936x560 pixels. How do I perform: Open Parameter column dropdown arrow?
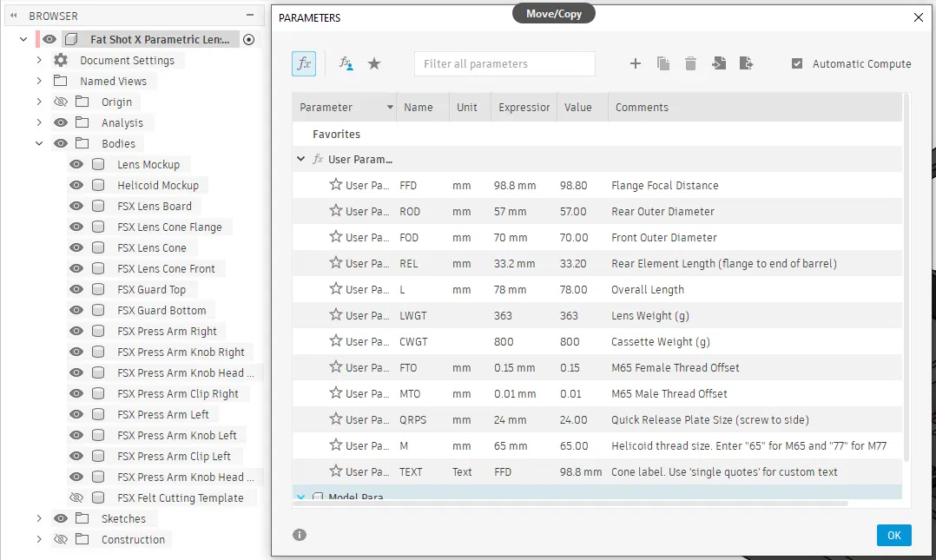coord(390,108)
